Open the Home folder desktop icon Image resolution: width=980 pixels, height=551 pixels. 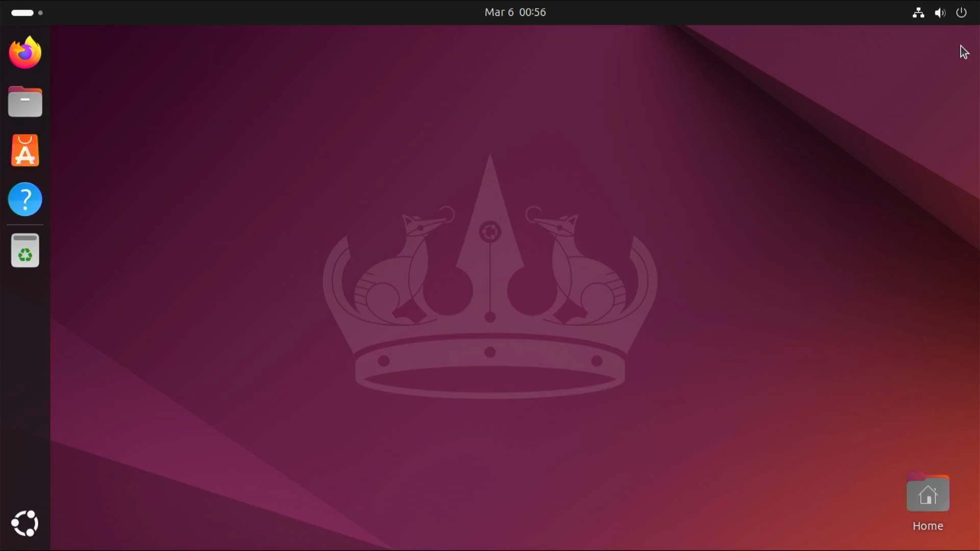click(928, 503)
